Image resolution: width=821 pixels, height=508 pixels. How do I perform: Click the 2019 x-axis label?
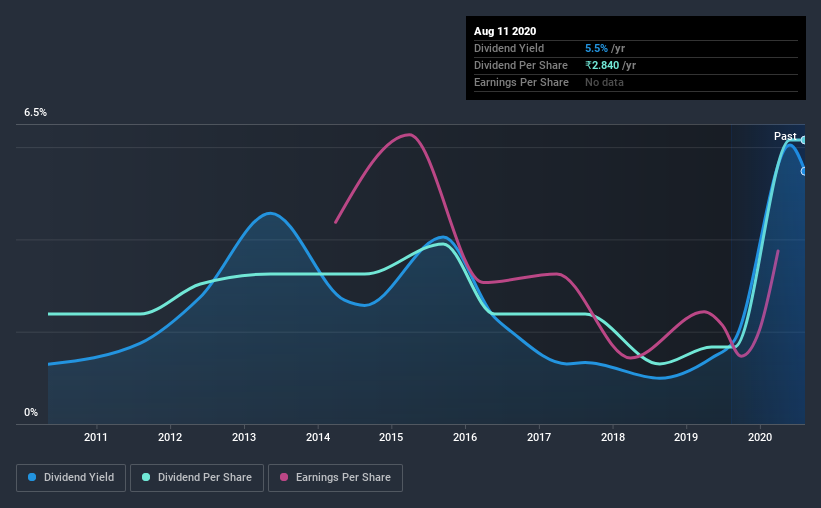(686, 437)
